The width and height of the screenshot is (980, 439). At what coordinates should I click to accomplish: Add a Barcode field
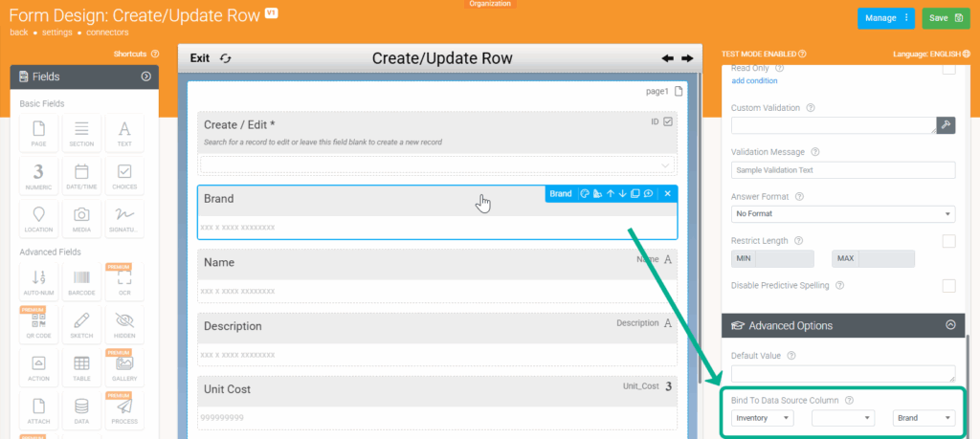coord(81,281)
